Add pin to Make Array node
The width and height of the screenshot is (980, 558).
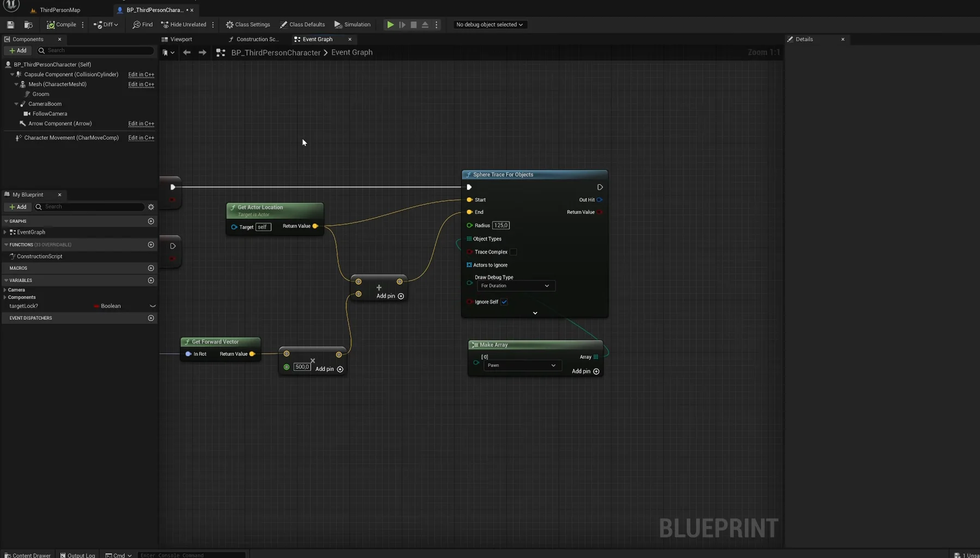click(585, 371)
